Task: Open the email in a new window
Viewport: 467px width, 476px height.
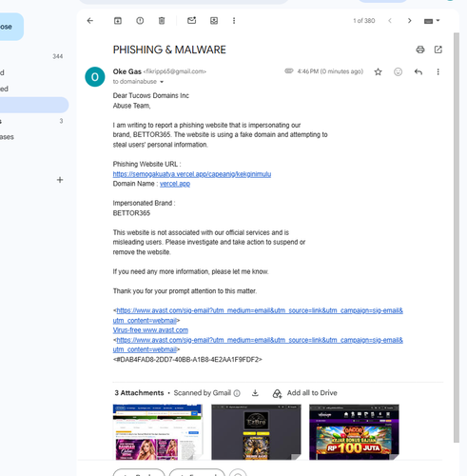Action: coord(438,50)
